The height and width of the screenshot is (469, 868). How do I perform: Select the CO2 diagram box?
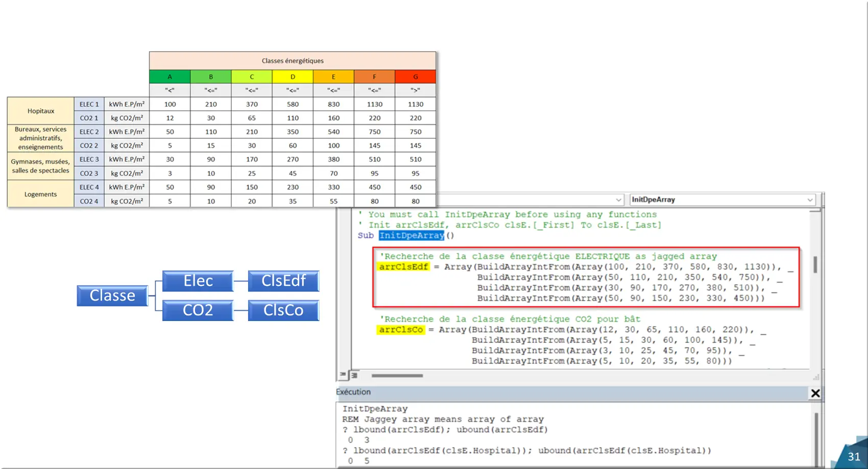[198, 310]
